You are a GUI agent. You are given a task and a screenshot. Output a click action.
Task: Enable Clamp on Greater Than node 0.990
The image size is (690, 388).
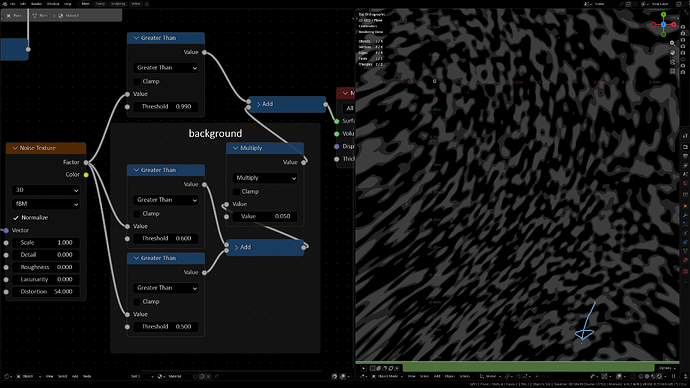(x=137, y=81)
